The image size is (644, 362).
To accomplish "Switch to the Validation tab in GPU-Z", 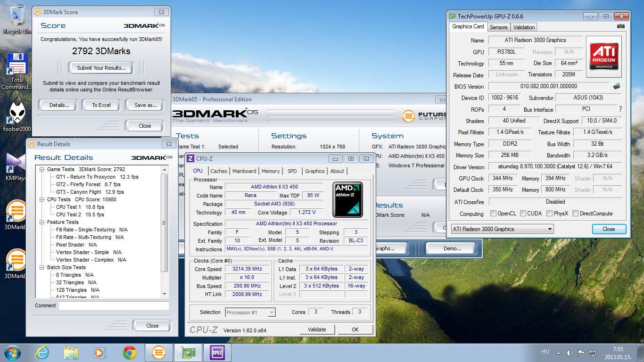I will [524, 27].
